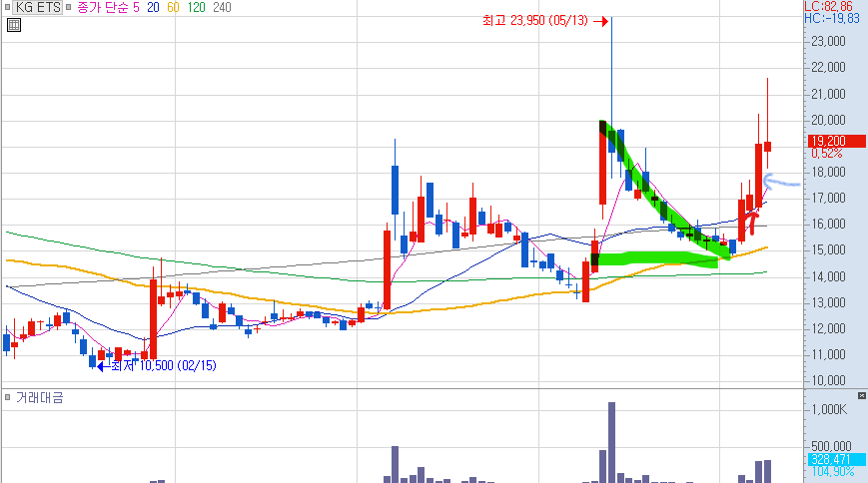Select the gray 240-day moving average label
The height and width of the screenshot is (483, 868).
tap(222, 8)
